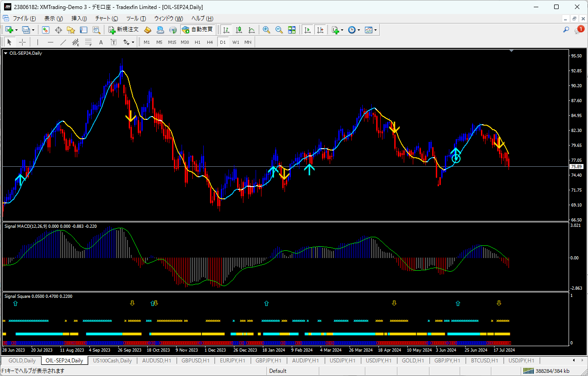Switch to Bar Chart display
Screen dimensions: 588x376
pos(226,30)
